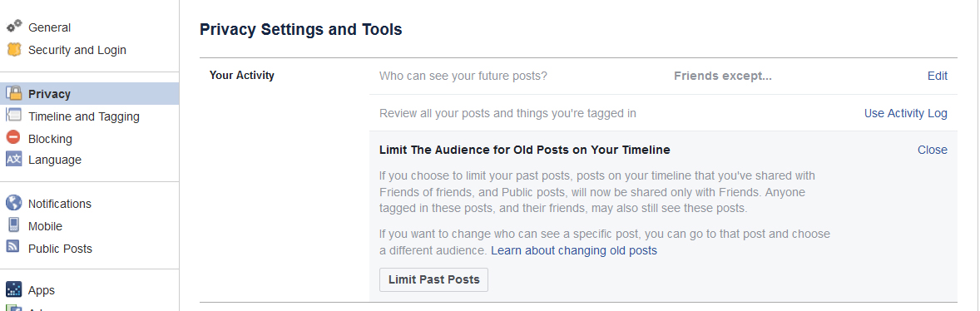This screenshot has width=980, height=311.
Task: Open Blocking settings
Action: point(50,139)
